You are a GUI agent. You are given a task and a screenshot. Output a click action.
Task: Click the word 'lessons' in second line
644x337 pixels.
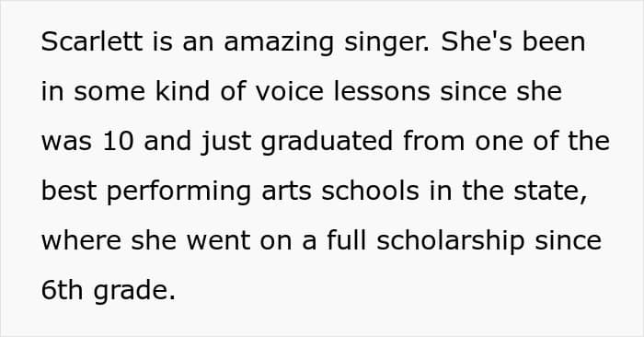click(x=382, y=92)
